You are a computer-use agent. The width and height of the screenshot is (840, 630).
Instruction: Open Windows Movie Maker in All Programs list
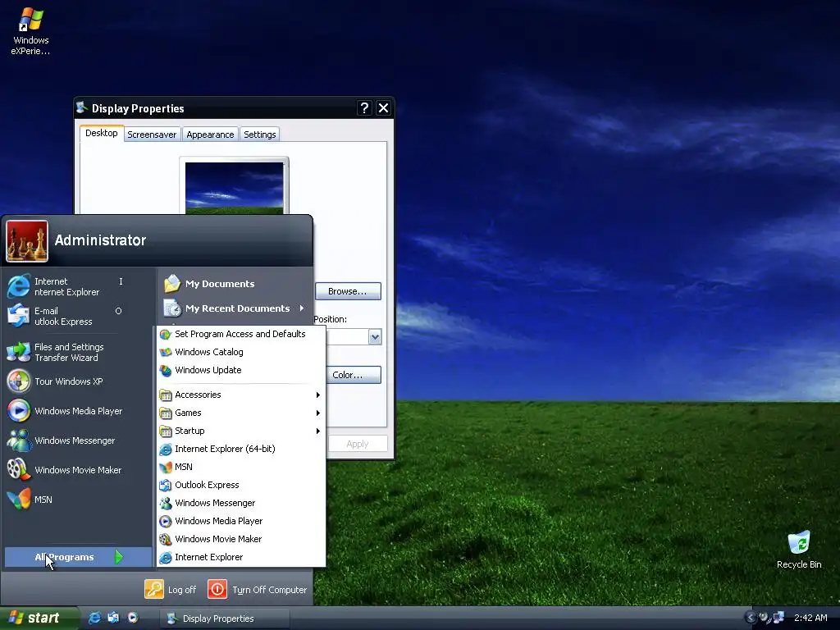(x=241, y=539)
